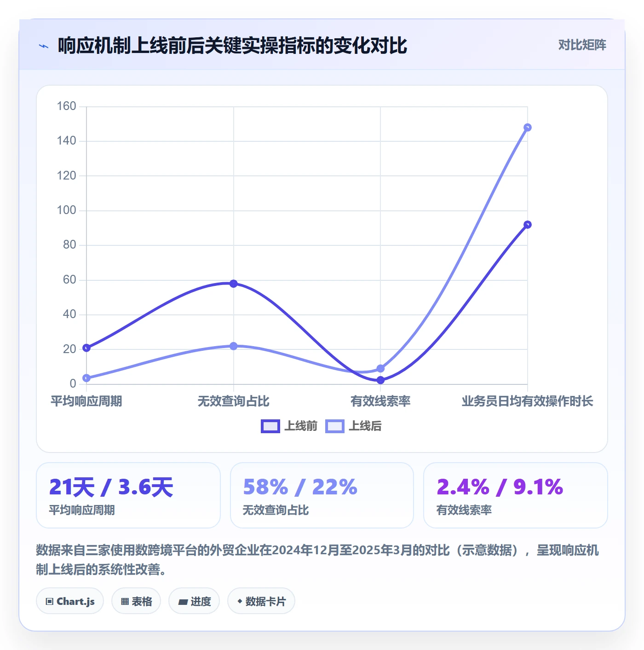Screen dimensions: 644x650
Task: Click the description paragraph starting with 数据来自三家
Action: 317,560
